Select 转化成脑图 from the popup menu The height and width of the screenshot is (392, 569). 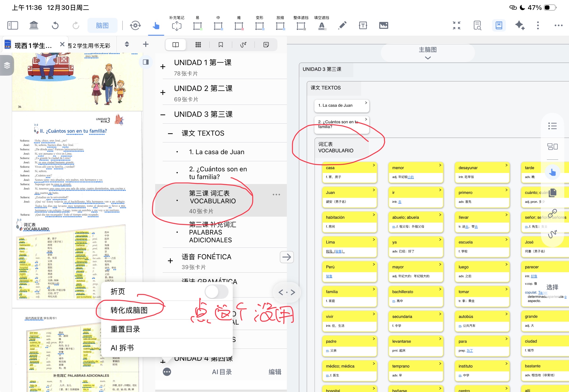(x=129, y=310)
